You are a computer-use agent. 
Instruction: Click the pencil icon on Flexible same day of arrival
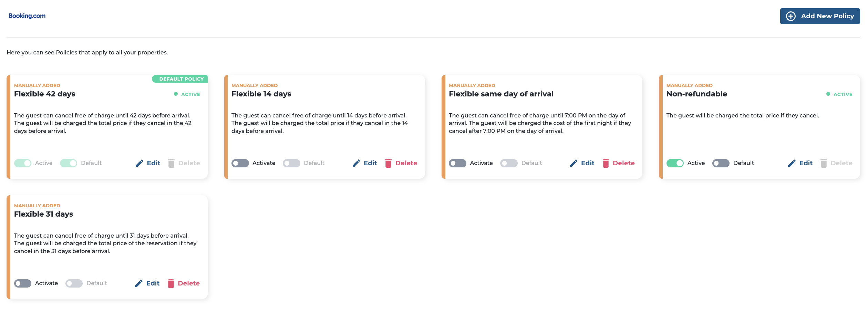click(x=573, y=163)
